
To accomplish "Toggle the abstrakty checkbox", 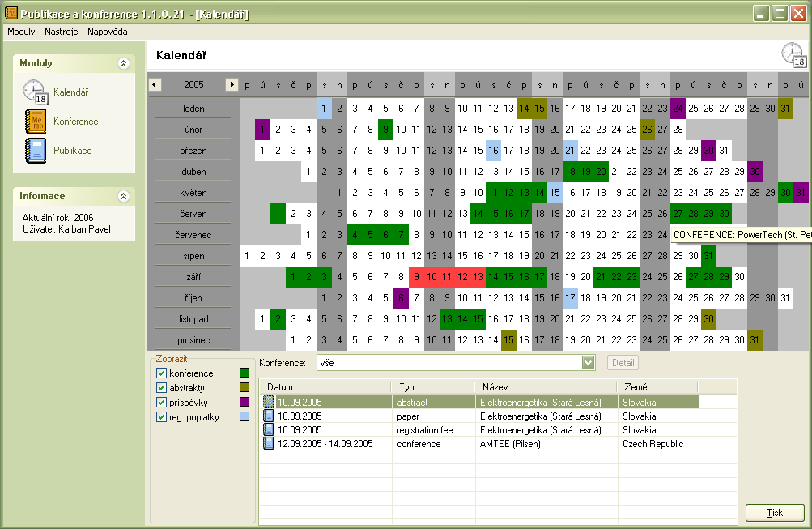I will coord(161,387).
